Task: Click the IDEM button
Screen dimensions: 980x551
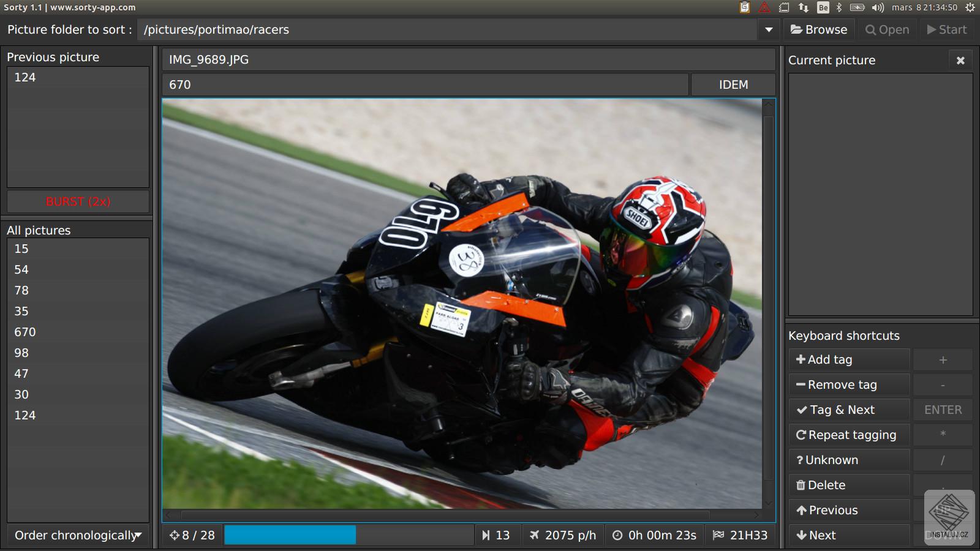Action: point(733,84)
